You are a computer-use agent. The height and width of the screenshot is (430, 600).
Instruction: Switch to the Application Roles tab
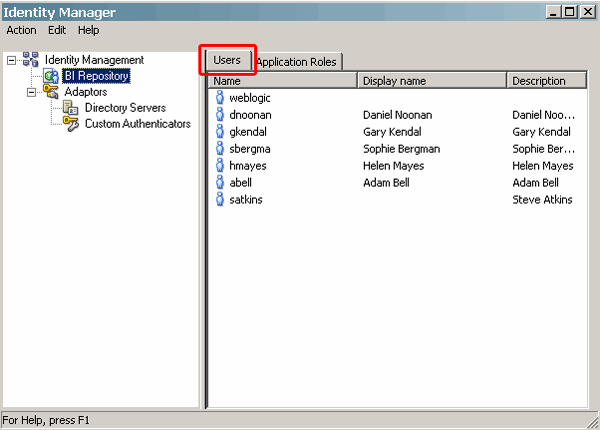(297, 62)
